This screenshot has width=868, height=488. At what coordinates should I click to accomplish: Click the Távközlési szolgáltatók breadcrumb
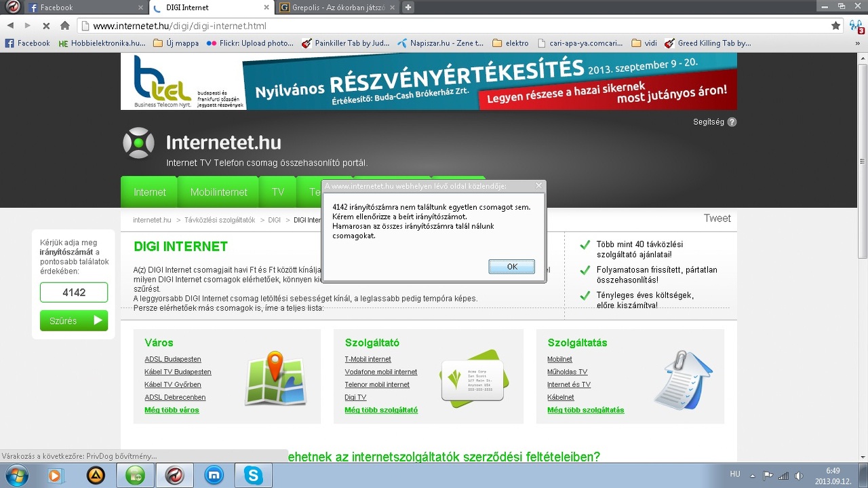[220, 220]
